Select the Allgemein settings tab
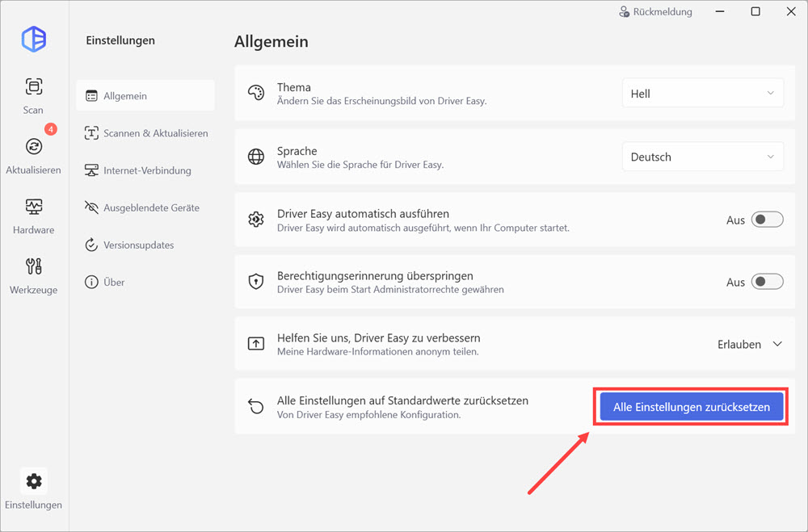This screenshot has width=808, height=532. 145,96
